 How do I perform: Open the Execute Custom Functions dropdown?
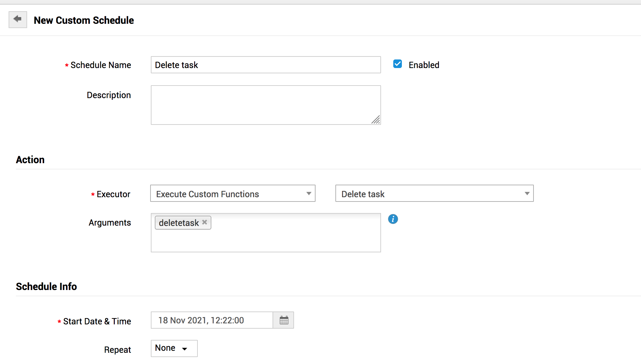click(x=233, y=194)
